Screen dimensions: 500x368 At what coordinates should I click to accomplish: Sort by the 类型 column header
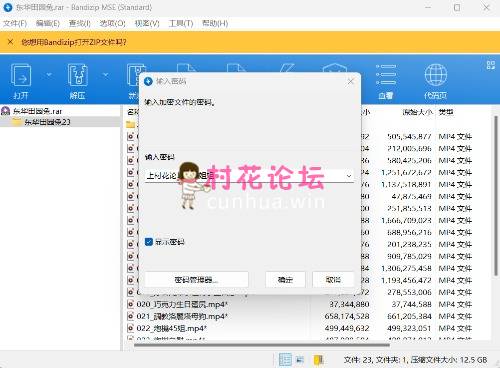point(446,112)
